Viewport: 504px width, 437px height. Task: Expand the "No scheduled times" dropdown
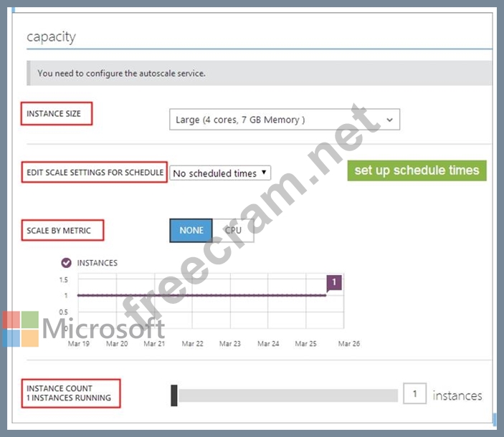[220, 173]
